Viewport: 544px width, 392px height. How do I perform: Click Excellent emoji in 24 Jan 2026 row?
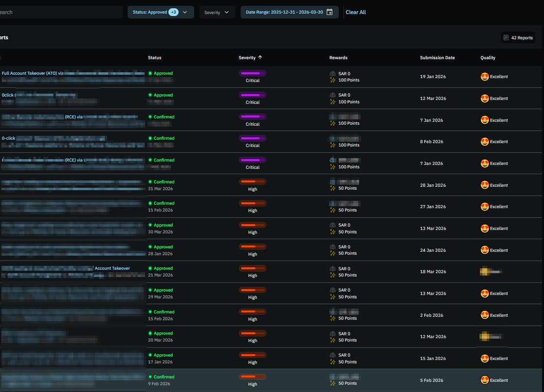tap(485, 250)
